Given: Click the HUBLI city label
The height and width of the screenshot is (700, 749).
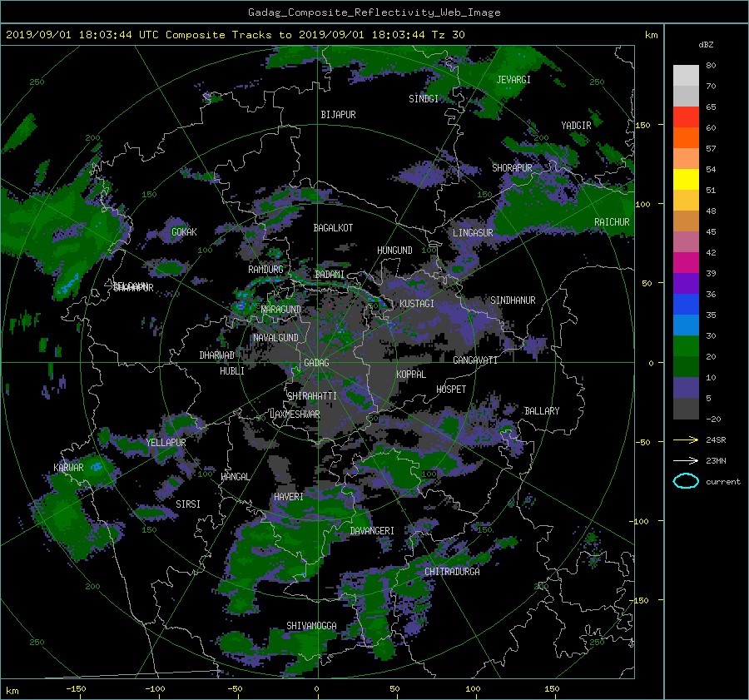Looking at the screenshot, I should pyautogui.click(x=231, y=371).
